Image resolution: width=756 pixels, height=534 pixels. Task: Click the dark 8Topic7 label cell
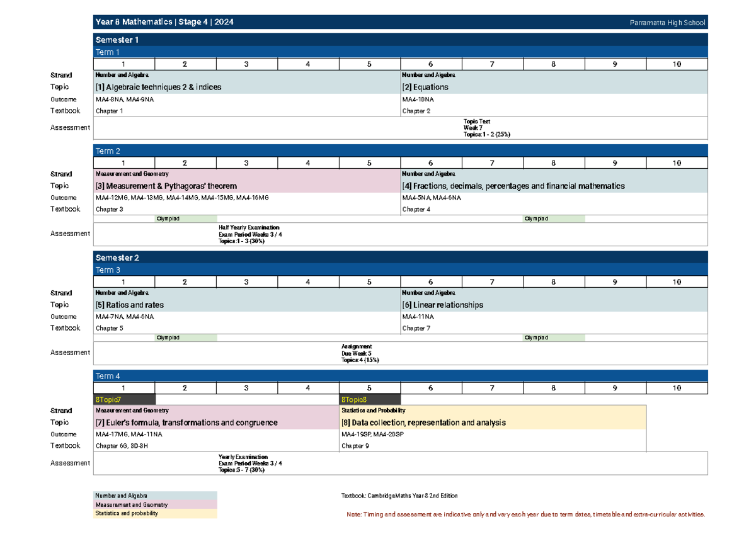(x=124, y=399)
